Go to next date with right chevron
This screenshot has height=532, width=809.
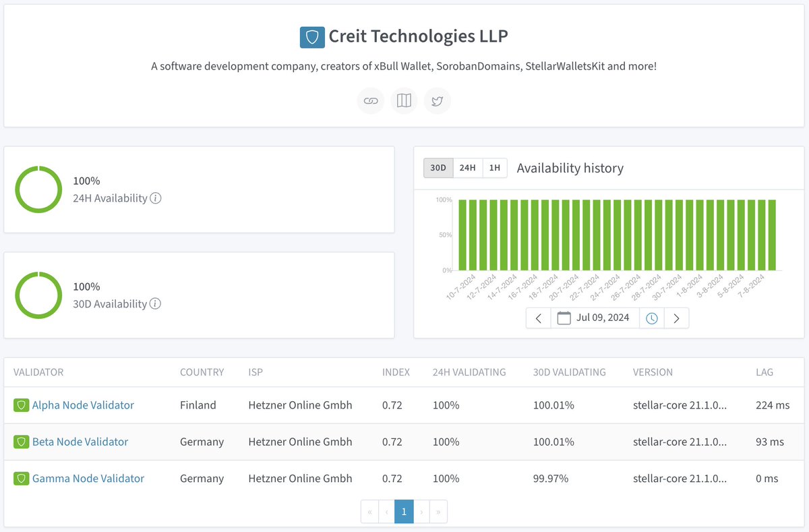[677, 318]
